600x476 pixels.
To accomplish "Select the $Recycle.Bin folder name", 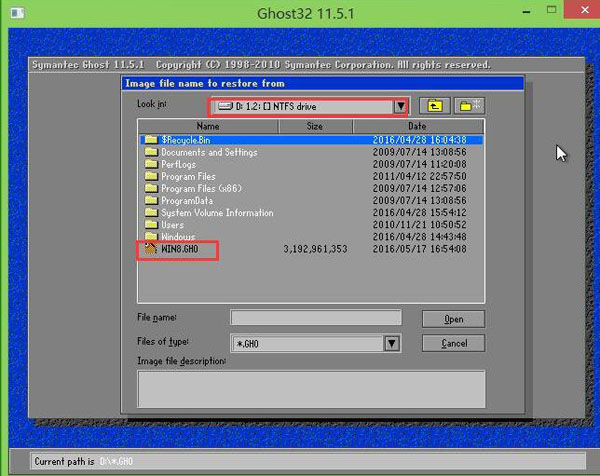I will 186,140.
